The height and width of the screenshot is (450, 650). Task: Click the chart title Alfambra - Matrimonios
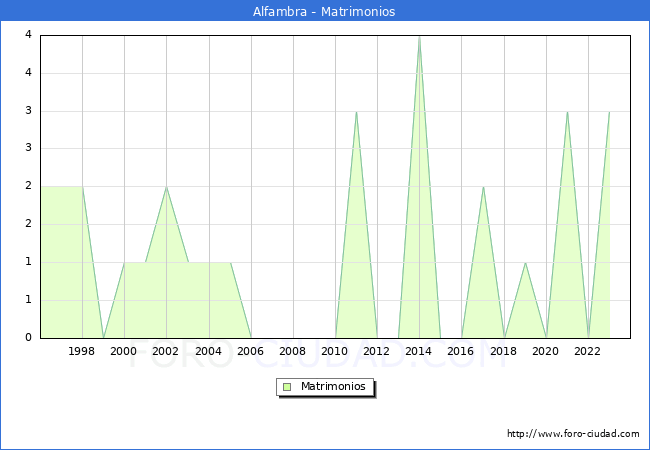point(324,12)
